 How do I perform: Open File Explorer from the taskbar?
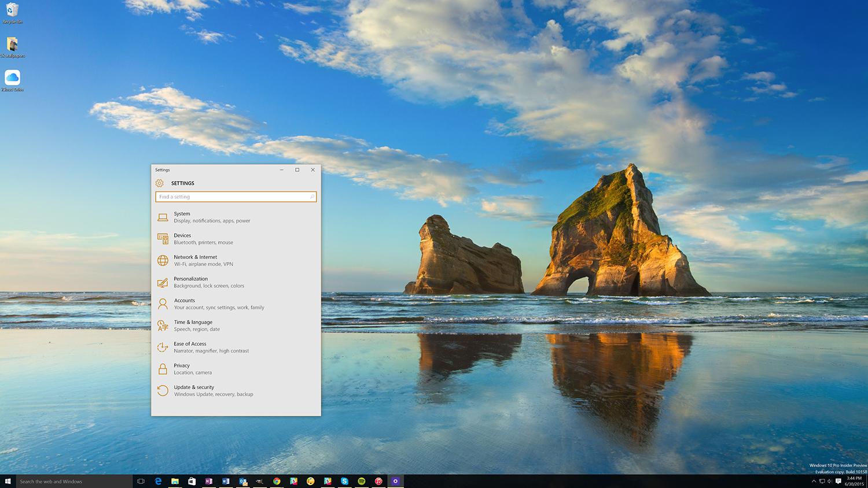(175, 481)
